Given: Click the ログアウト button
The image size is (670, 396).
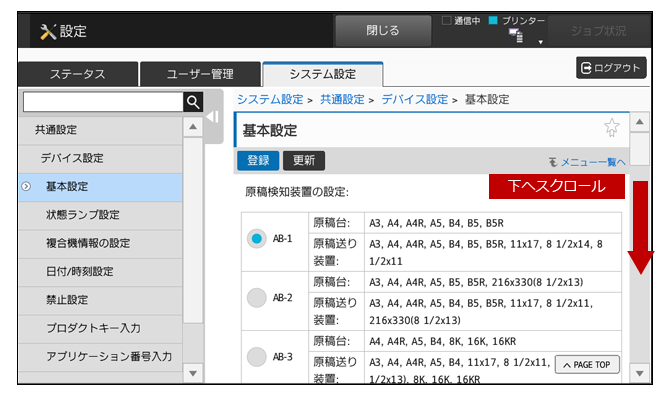Looking at the screenshot, I should [x=611, y=68].
